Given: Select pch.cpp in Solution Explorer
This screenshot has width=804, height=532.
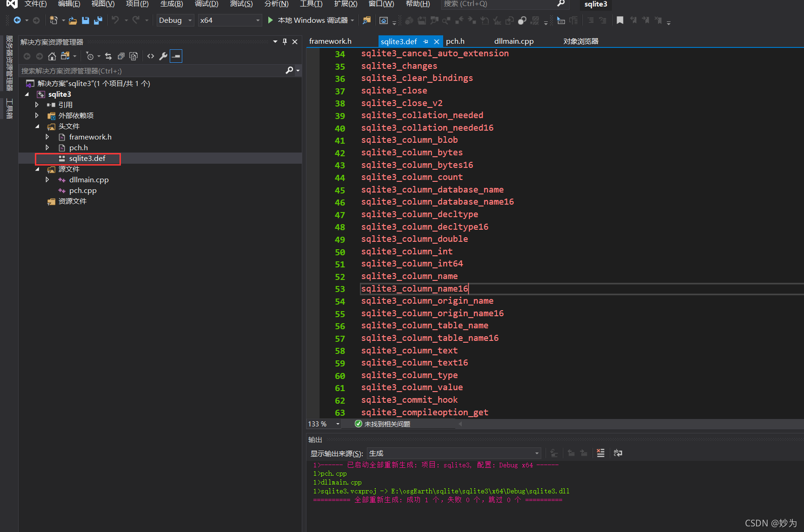Looking at the screenshot, I should (83, 191).
